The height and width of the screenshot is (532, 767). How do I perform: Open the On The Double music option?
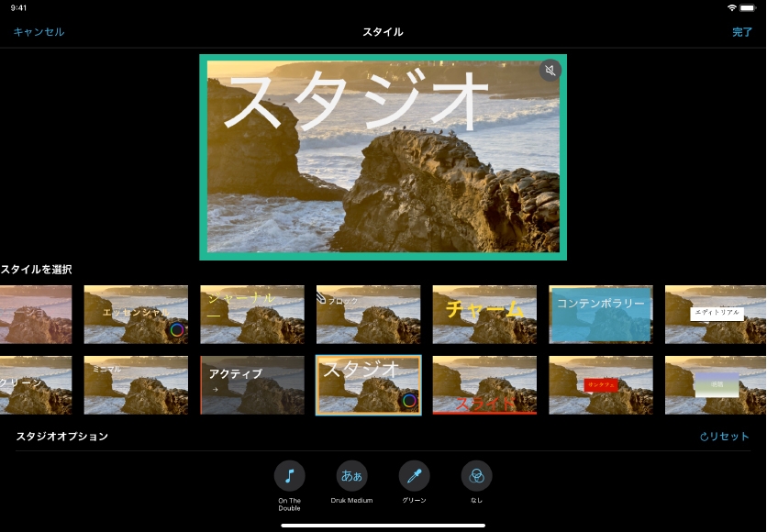pos(289,476)
